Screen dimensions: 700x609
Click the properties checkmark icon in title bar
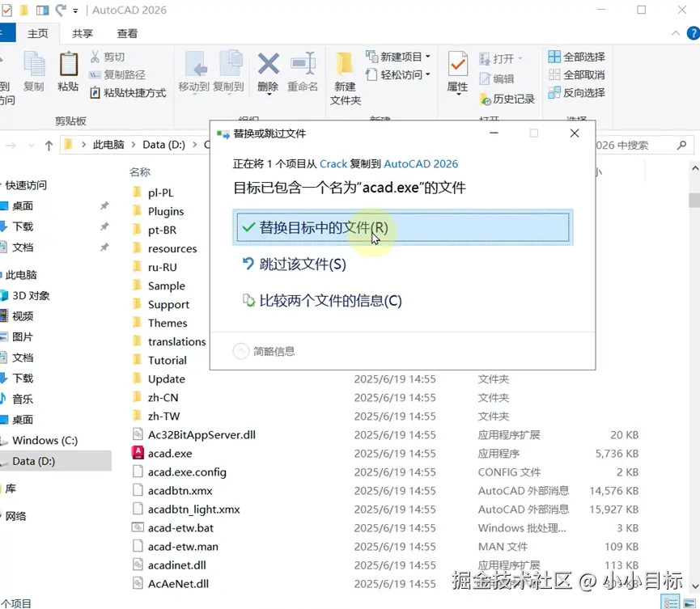[x=6, y=10]
